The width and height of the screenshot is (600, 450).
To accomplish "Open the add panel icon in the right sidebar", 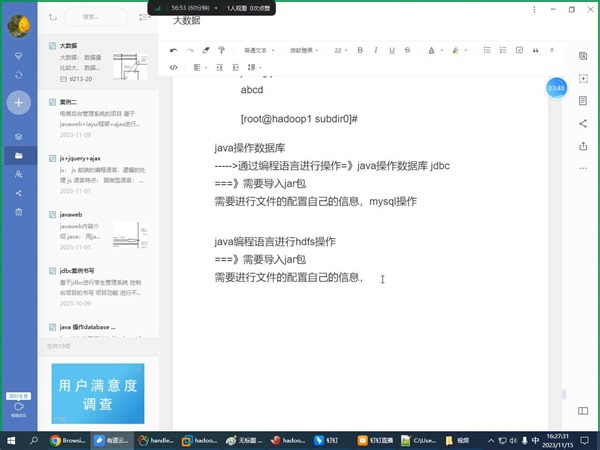I will [583, 78].
